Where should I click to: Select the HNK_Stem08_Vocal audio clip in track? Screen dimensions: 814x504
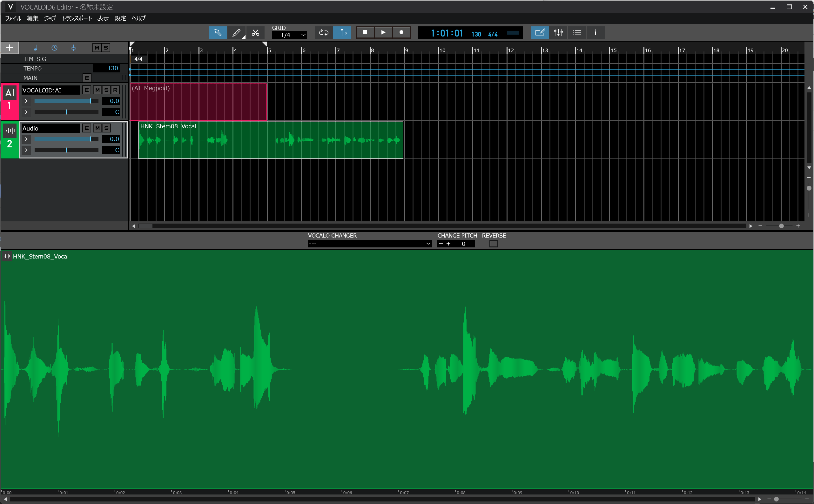pos(271,140)
